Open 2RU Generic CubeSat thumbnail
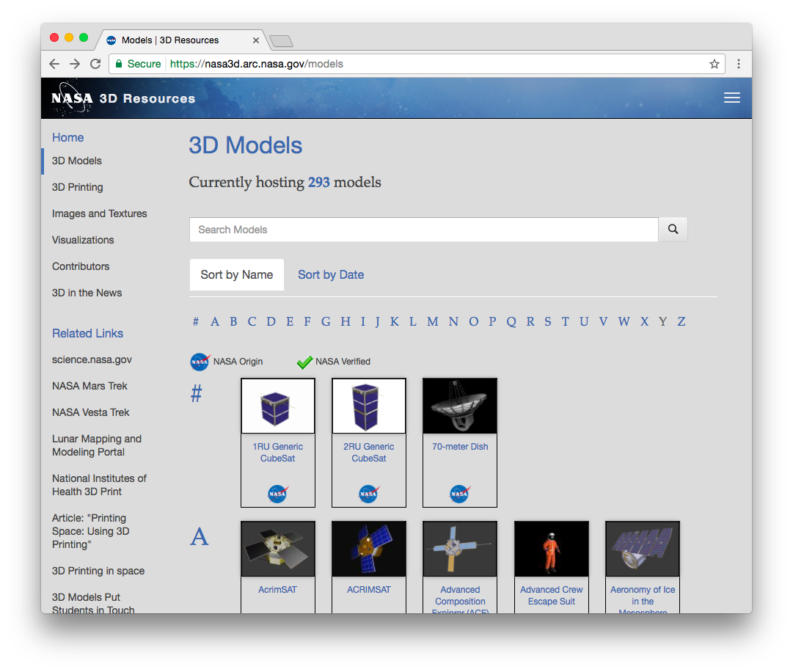 [x=369, y=406]
